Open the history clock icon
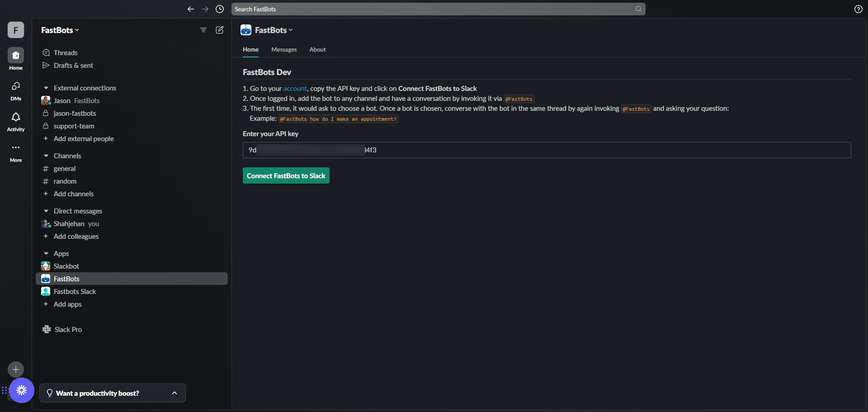 click(220, 9)
